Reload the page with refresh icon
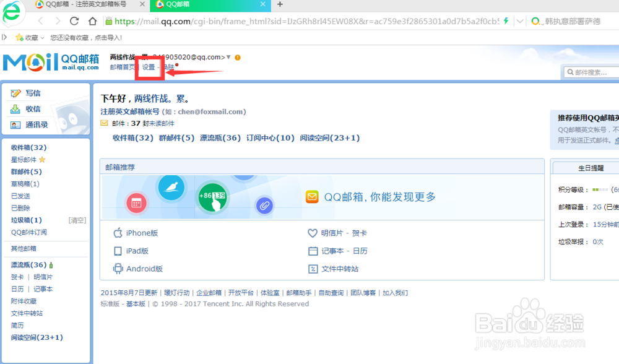Image resolution: width=619 pixels, height=364 pixels. (x=74, y=21)
